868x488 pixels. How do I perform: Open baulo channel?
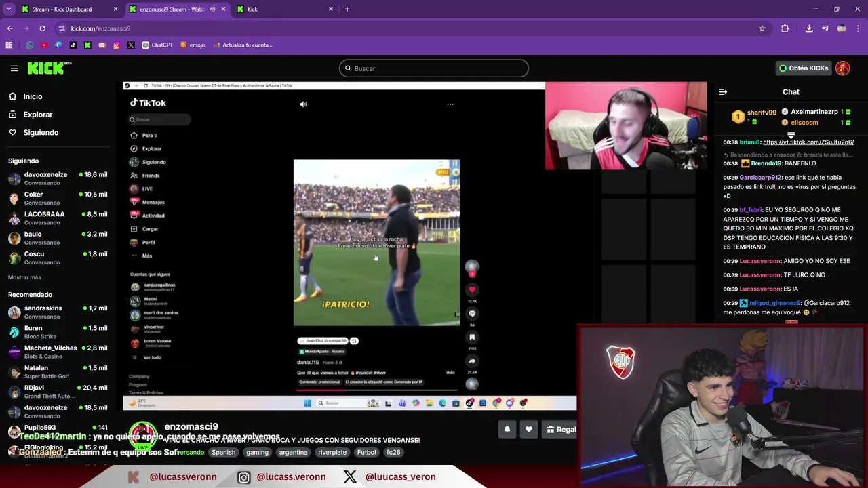58,238
